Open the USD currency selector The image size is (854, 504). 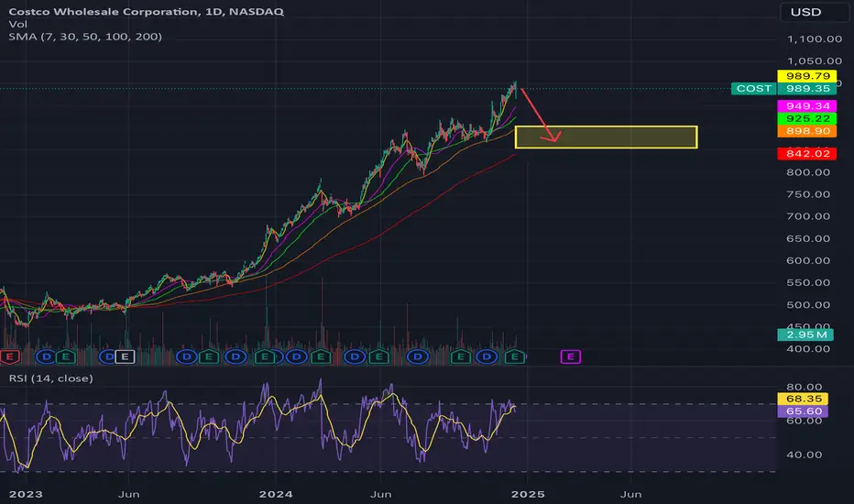(x=814, y=12)
